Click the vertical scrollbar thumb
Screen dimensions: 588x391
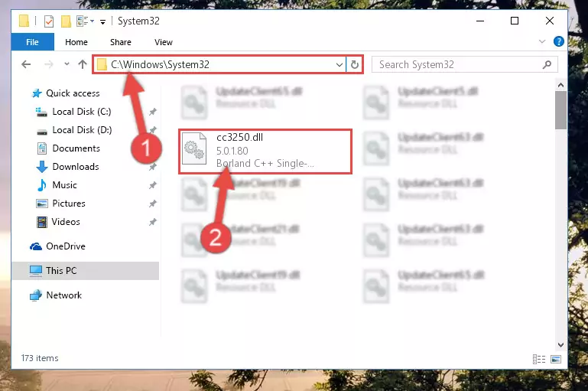560,110
